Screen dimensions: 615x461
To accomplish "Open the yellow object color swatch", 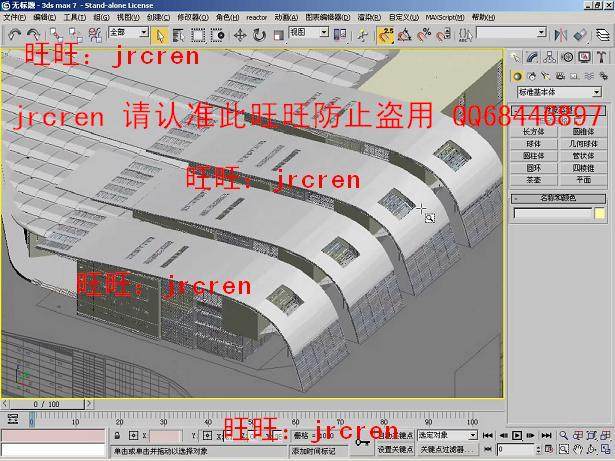I will pyautogui.click(x=600, y=213).
